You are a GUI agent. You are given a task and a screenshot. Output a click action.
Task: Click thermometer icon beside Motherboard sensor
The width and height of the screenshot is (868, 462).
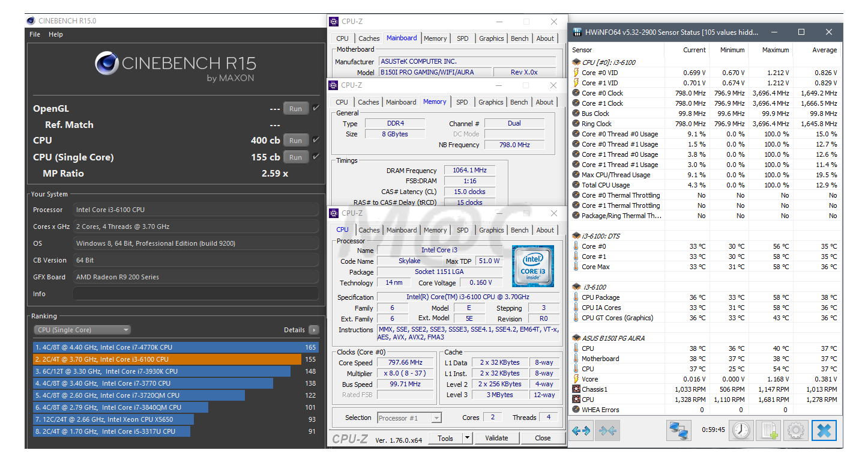576,359
